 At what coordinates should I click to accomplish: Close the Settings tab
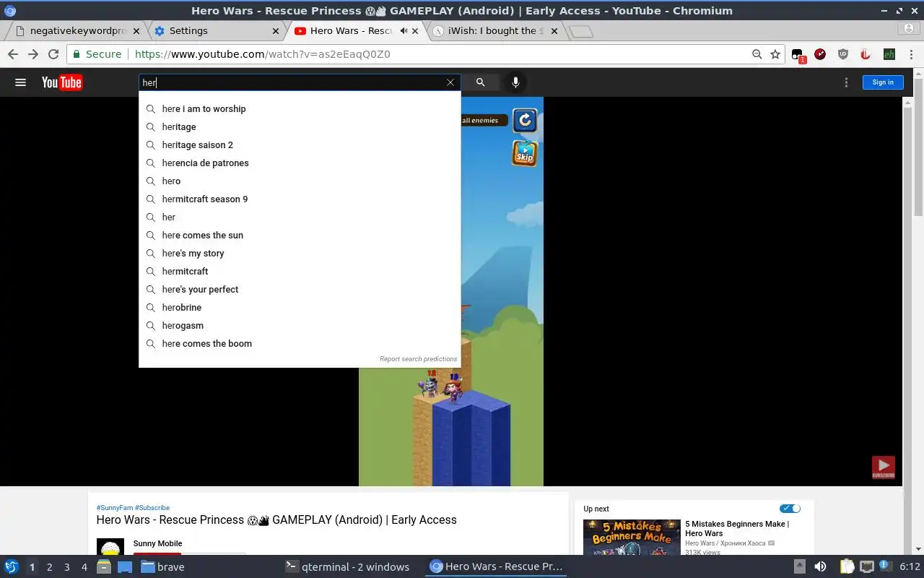276,31
